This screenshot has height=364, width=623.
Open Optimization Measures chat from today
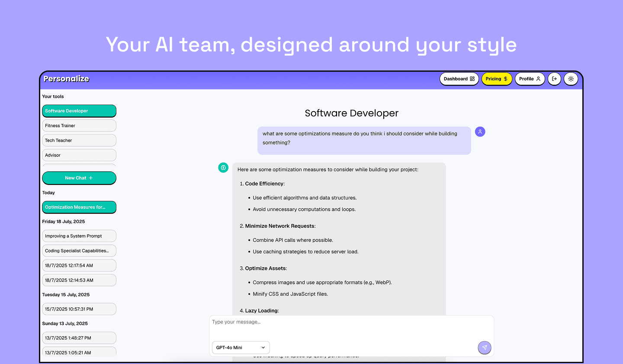(x=79, y=208)
